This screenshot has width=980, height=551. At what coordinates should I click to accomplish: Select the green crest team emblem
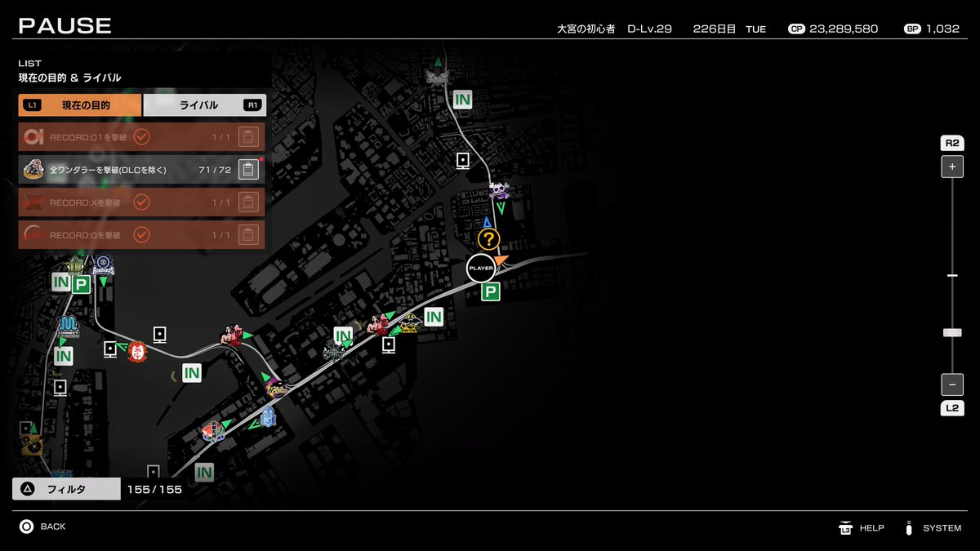(76, 265)
